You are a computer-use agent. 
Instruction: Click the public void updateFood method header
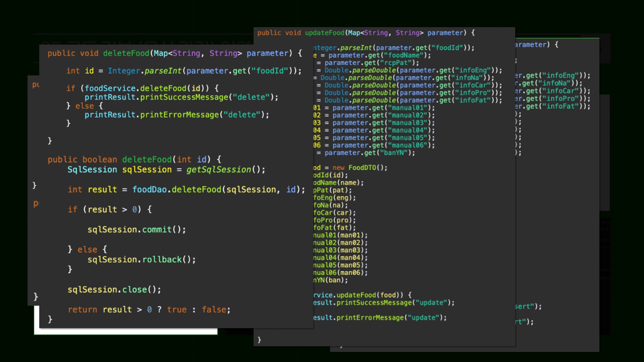366,33
